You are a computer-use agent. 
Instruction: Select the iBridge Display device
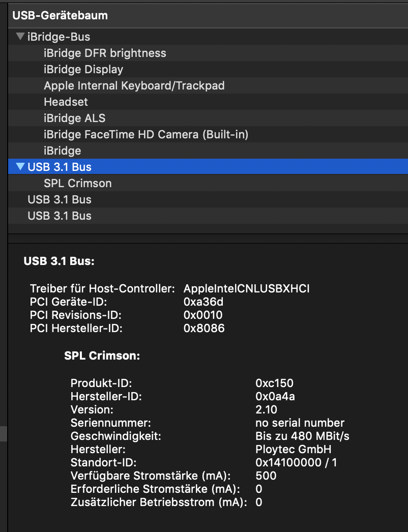(x=83, y=69)
